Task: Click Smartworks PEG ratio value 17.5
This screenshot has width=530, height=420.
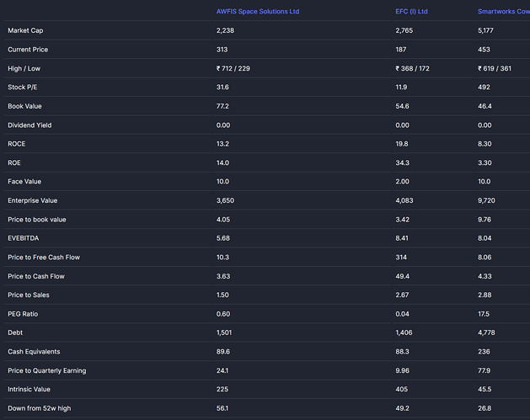Action: pos(484,314)
